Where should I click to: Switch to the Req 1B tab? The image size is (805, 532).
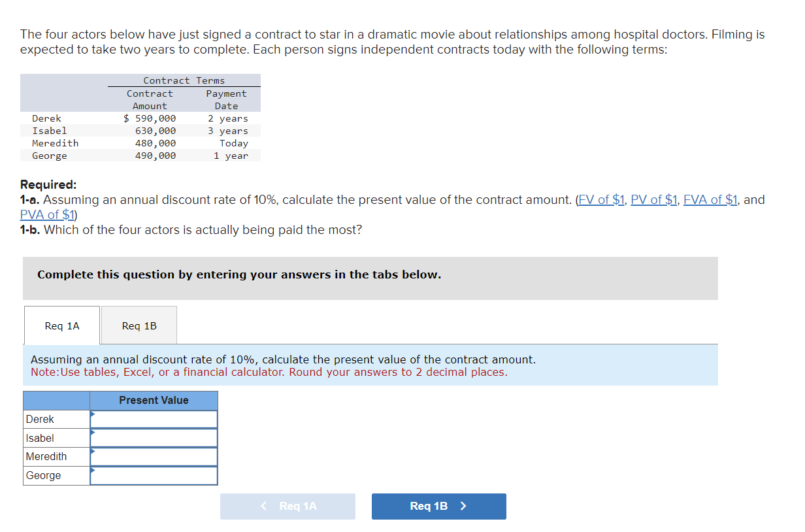139,325
